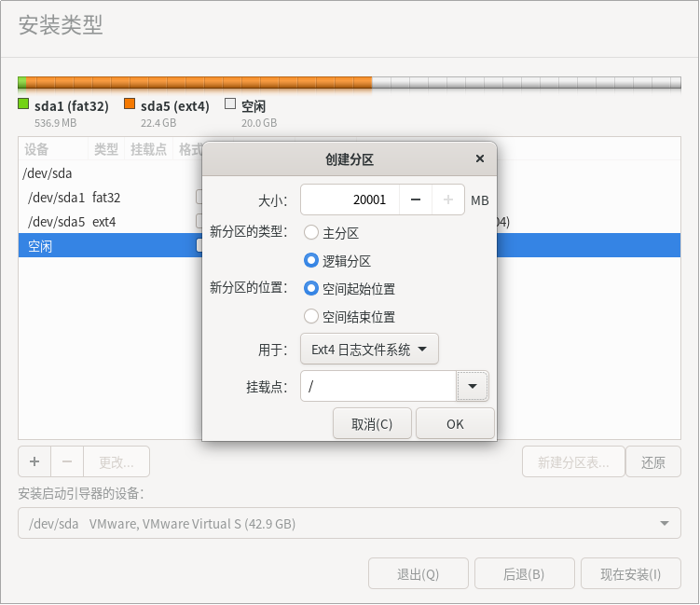
Task: Click the 退出(Q) button
Action: 419,573
